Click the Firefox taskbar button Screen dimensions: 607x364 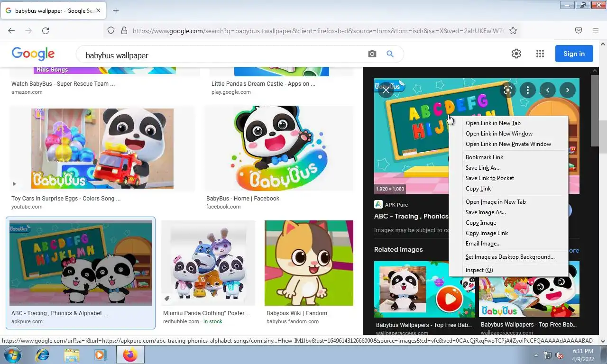click(130, 355)
